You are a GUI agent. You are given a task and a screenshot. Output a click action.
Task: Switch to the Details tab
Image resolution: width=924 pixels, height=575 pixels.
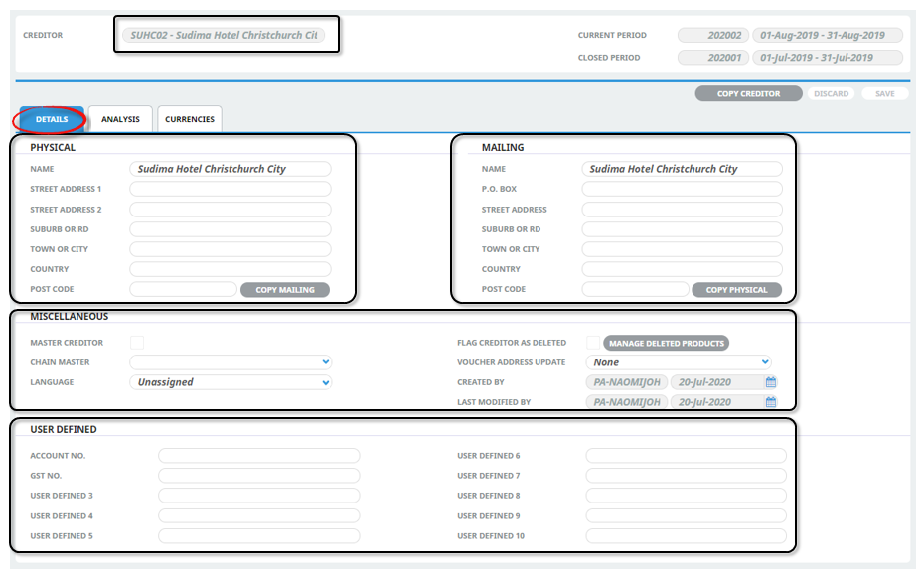pos(52,119)
